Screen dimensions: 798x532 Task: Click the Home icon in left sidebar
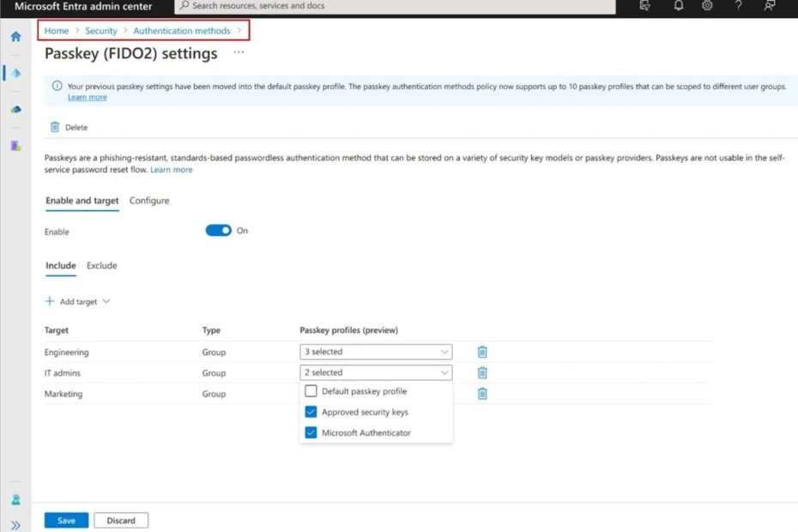coord(15,37)
